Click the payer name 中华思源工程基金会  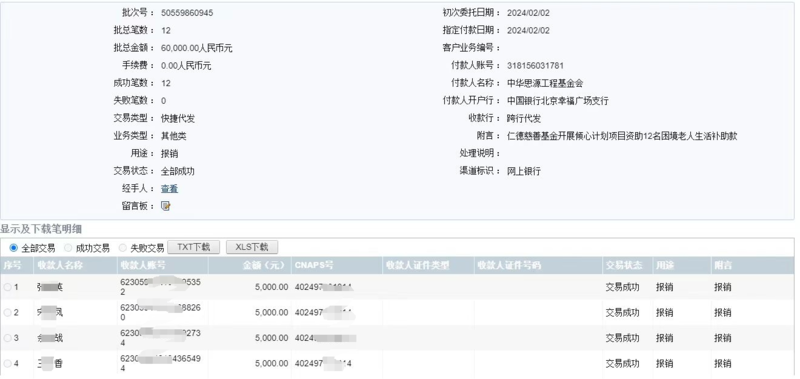545,83
